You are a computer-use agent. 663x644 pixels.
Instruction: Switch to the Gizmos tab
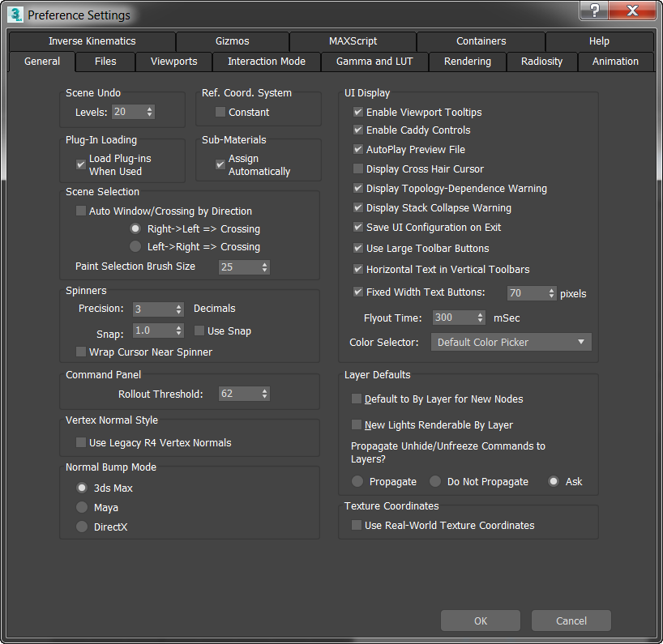(x=232, y=41)
